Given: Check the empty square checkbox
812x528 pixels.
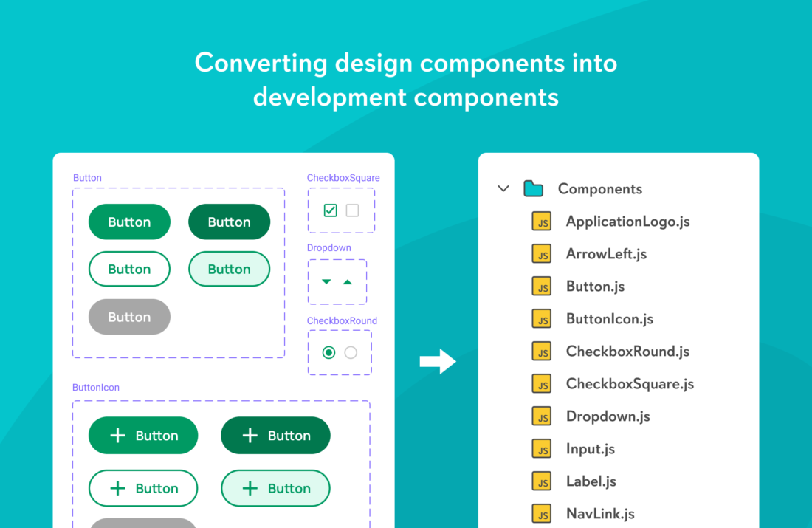Looking at the screenshot, I should 352,210.
